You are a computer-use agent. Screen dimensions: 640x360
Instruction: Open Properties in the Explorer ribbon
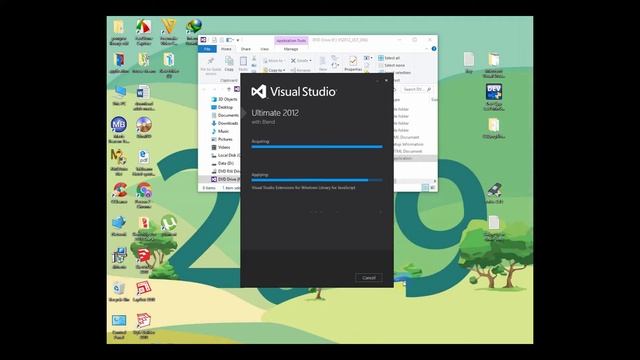tap(353, 64)
